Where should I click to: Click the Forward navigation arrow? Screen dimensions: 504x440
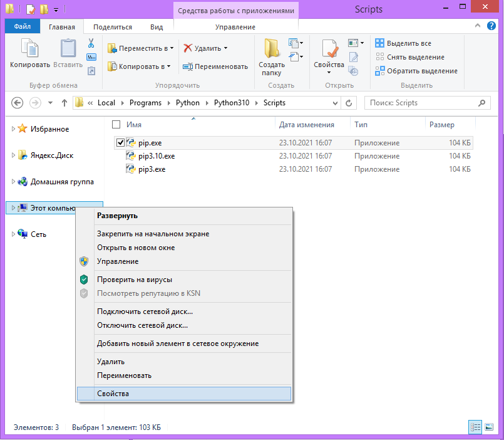[35, 103]
